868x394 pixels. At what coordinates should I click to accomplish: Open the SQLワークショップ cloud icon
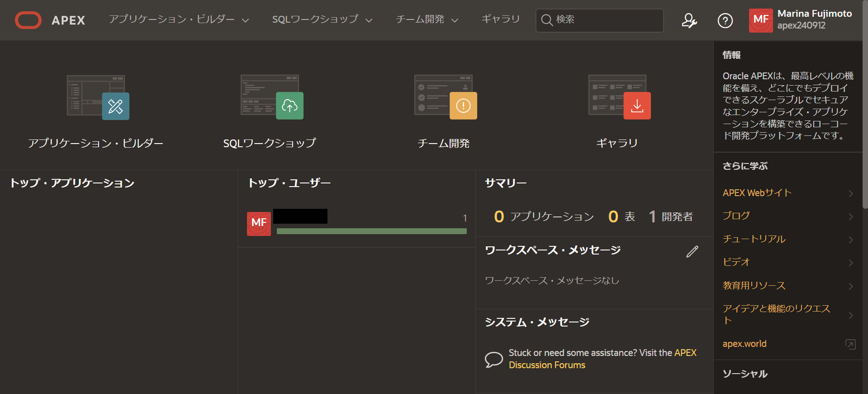272,97
